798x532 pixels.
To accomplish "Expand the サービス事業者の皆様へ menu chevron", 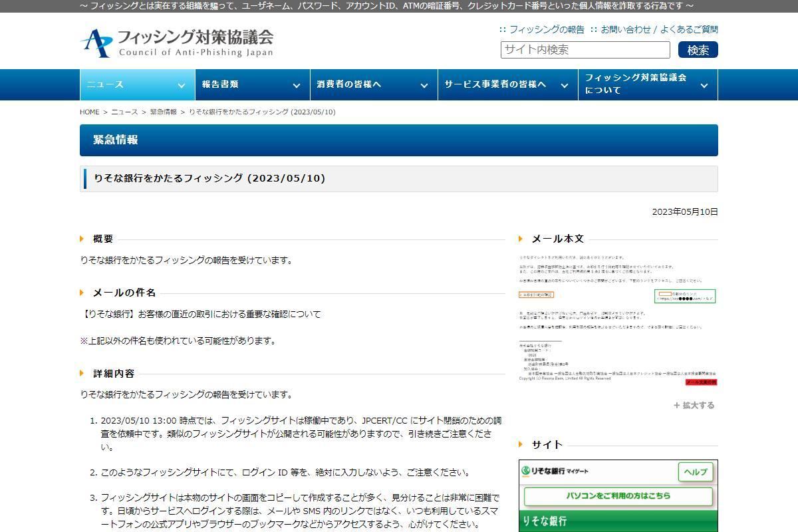I will [x=564, y=85].
